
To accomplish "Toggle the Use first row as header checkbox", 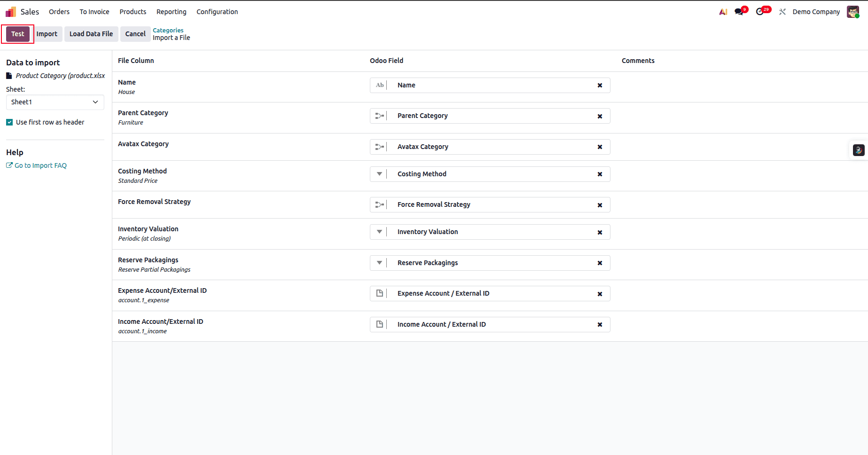I will coord(9,122).
